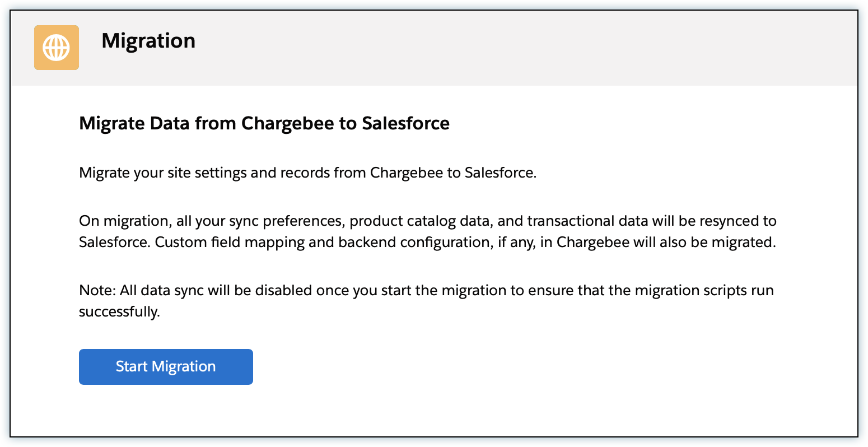Click the On migration paragraph start

tap(124, 221)
